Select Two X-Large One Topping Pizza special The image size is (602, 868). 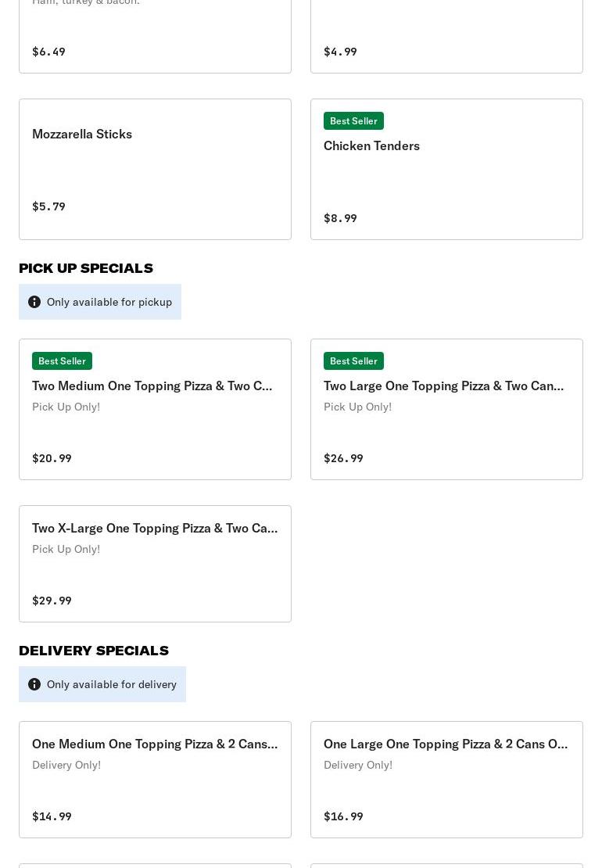pyautogui.click(x=155, y=528)
